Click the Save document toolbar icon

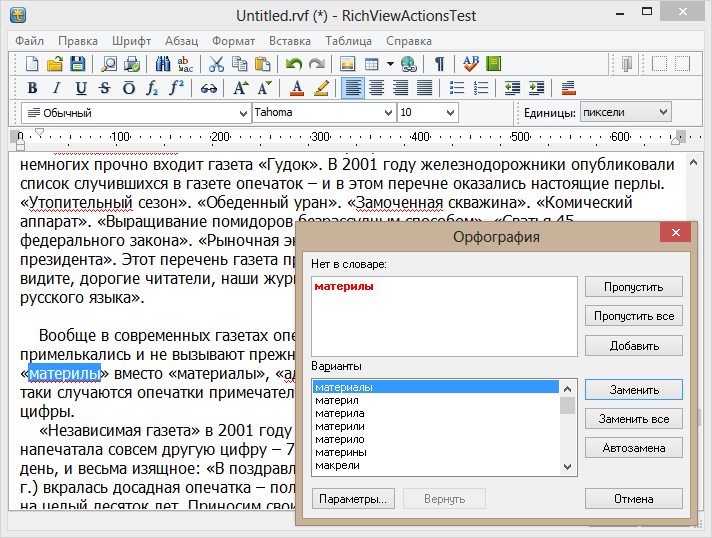76,64
